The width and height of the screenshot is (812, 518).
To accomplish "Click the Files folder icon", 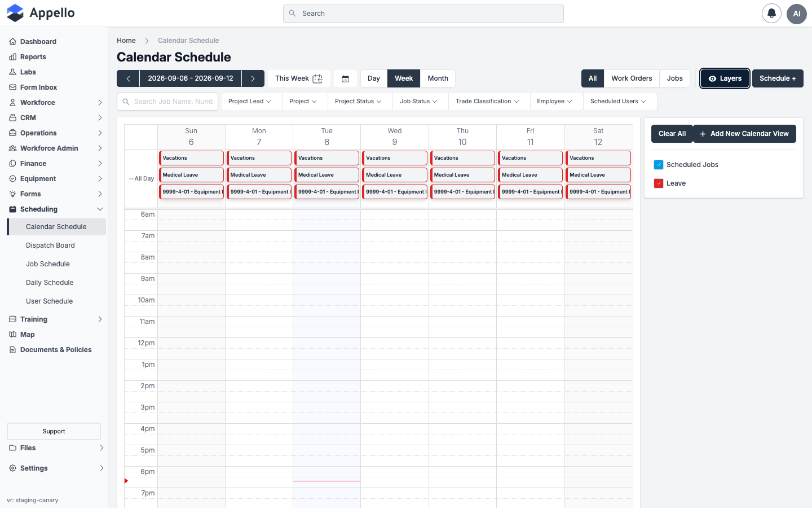I will pyautogui.click(x=12, y=448).
